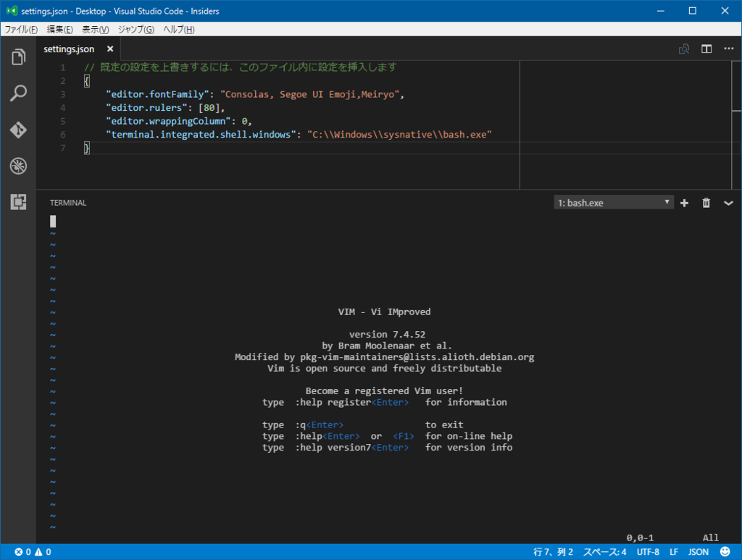
Task: Maximize the Visual Studio Code window
Action: tap(692, 10)
